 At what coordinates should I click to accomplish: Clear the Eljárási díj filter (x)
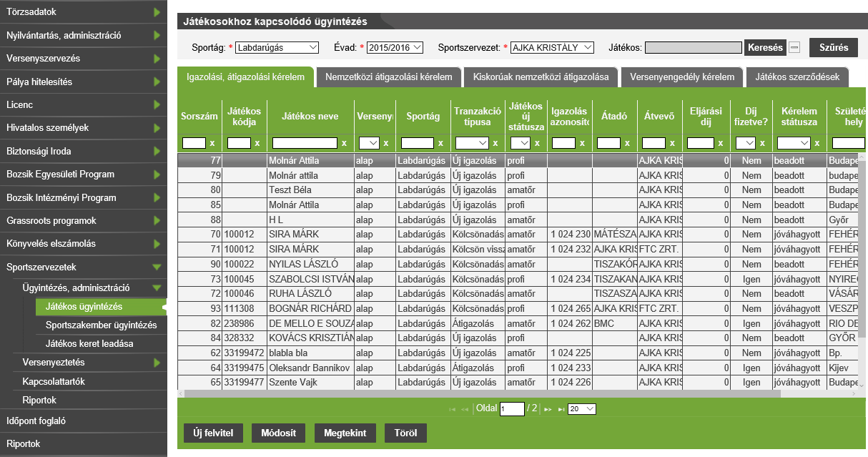pyautogui.click(x=721, y=143)
